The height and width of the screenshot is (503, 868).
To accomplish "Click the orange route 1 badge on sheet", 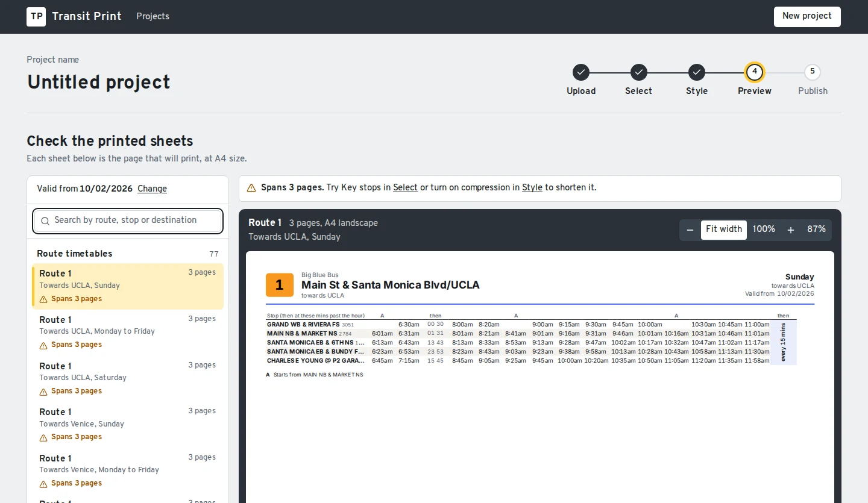I will click(280, 285).
